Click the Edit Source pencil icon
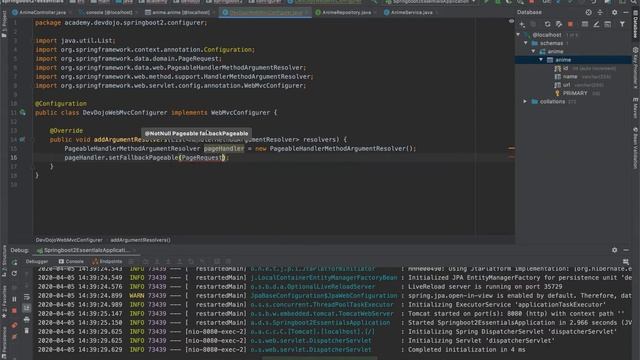The image size is (640, 360). [x=596, y=24]
